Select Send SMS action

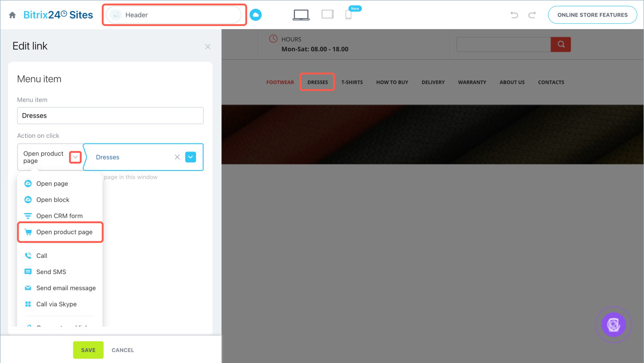pos(51,272)
